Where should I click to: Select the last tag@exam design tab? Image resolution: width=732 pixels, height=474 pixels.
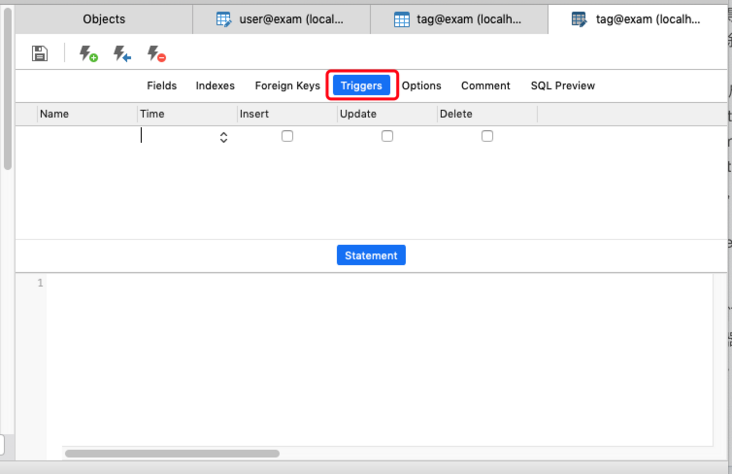coord(638,19)
